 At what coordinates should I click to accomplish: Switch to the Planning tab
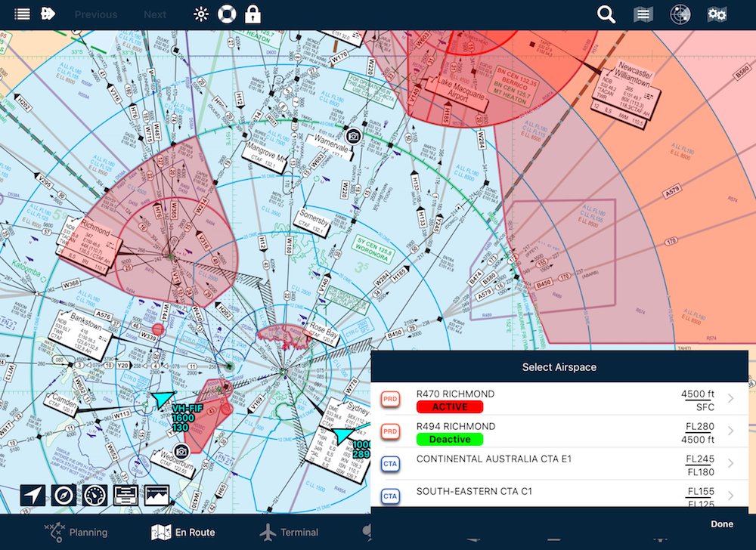coord(76,532)
